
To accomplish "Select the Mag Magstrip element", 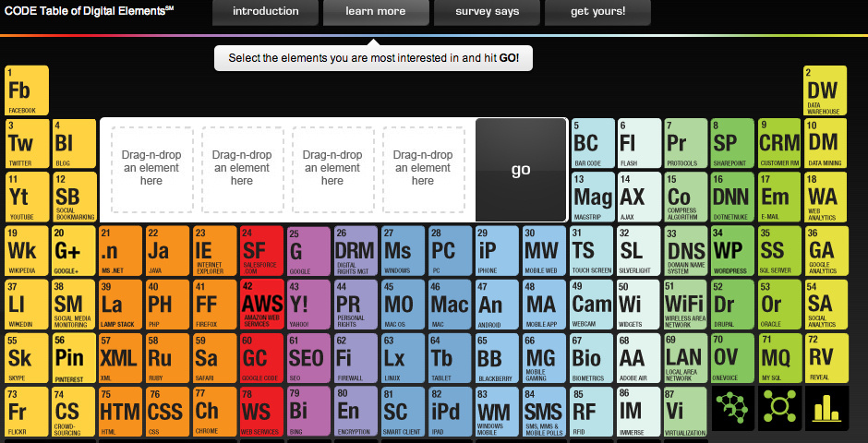I will tap(593, 197).
